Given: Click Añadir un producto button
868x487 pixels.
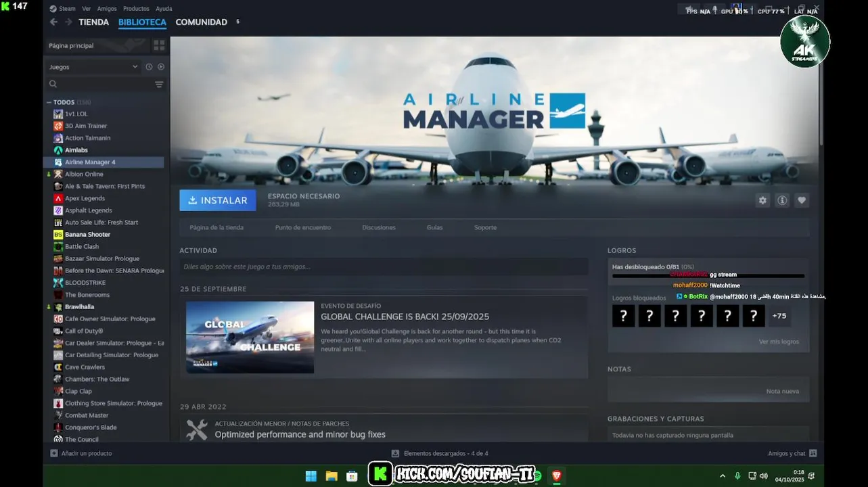Looking at the screenshot, I should [81, 453].
